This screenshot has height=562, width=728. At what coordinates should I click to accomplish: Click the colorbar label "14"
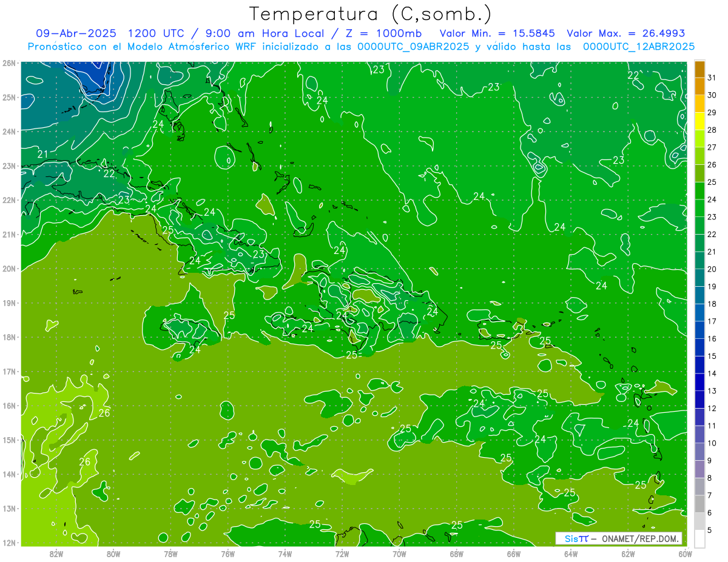[x=712, y=373]
